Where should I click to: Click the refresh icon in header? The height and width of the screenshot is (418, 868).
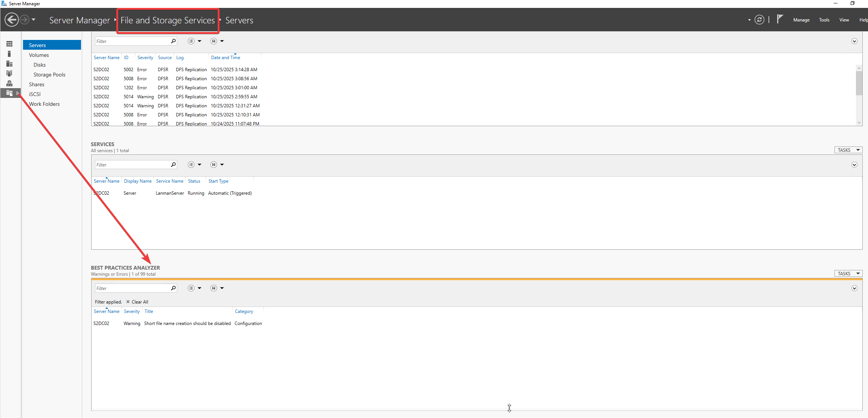(x=759, y=20)
